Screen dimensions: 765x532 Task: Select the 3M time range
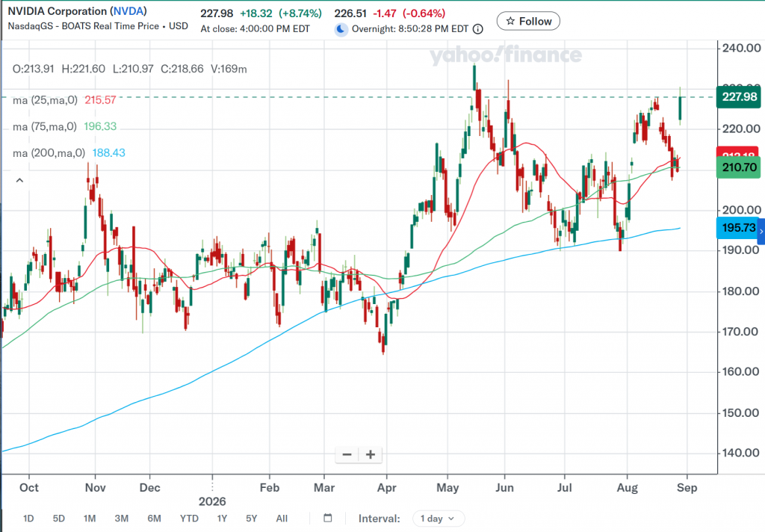(x=122, y=519)
